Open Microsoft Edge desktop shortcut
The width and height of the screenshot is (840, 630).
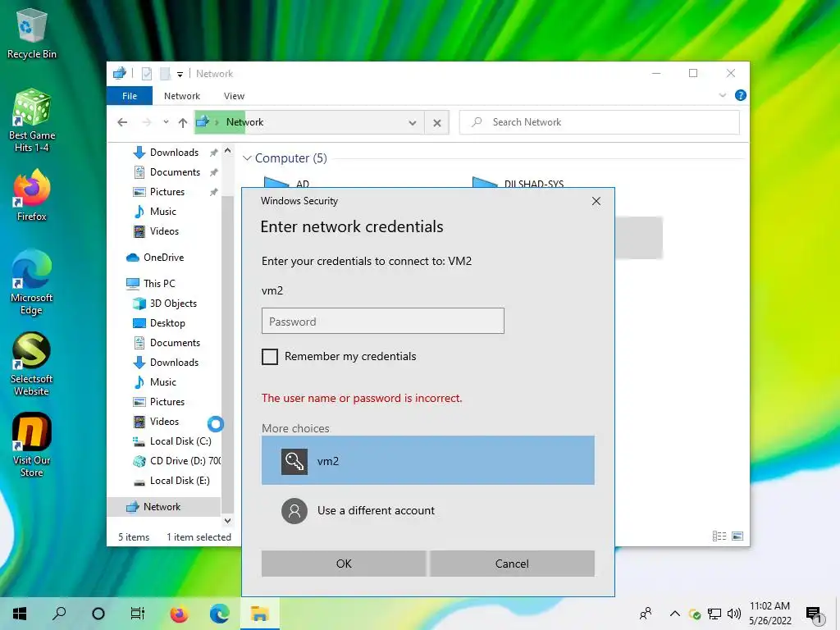(32, 282)
